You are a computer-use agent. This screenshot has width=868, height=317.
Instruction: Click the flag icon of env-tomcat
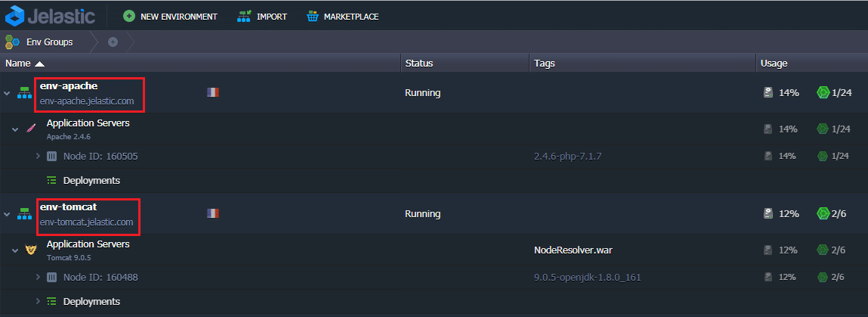pos(213,213)
